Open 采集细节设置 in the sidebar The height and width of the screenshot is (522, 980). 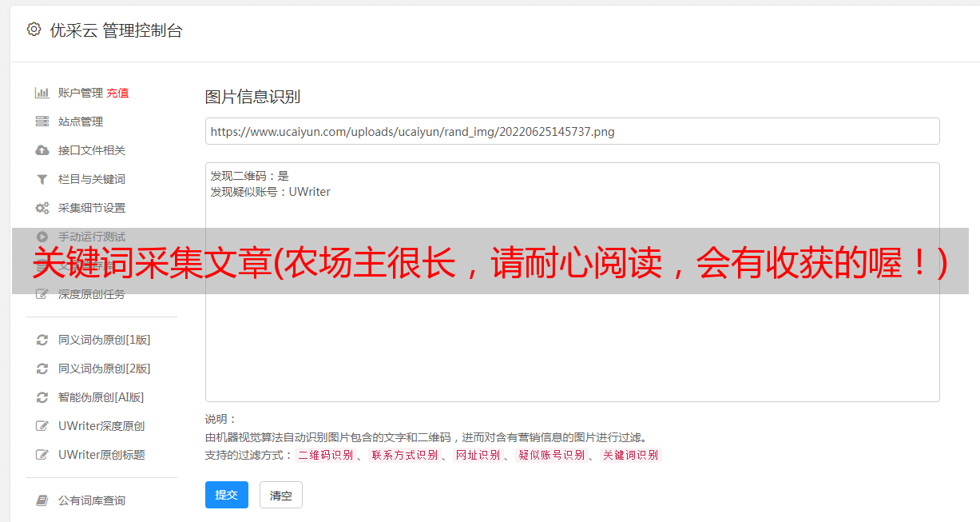point(92,208)
